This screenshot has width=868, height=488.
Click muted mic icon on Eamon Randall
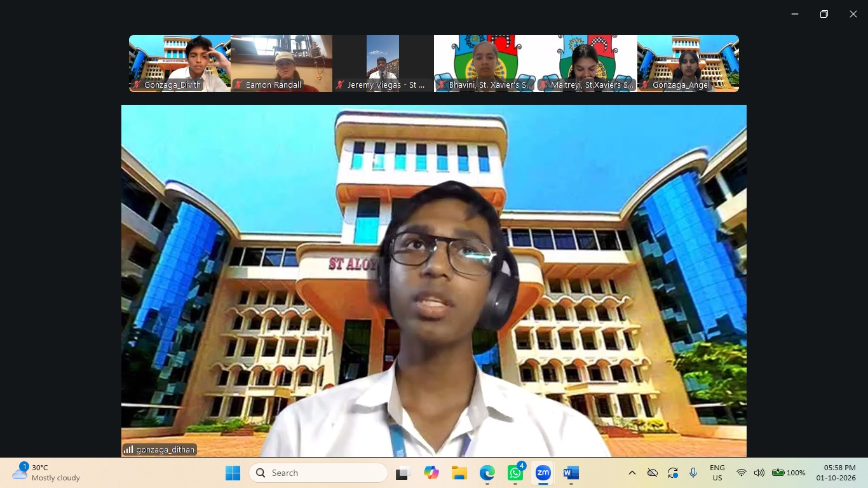pos(239,85)
